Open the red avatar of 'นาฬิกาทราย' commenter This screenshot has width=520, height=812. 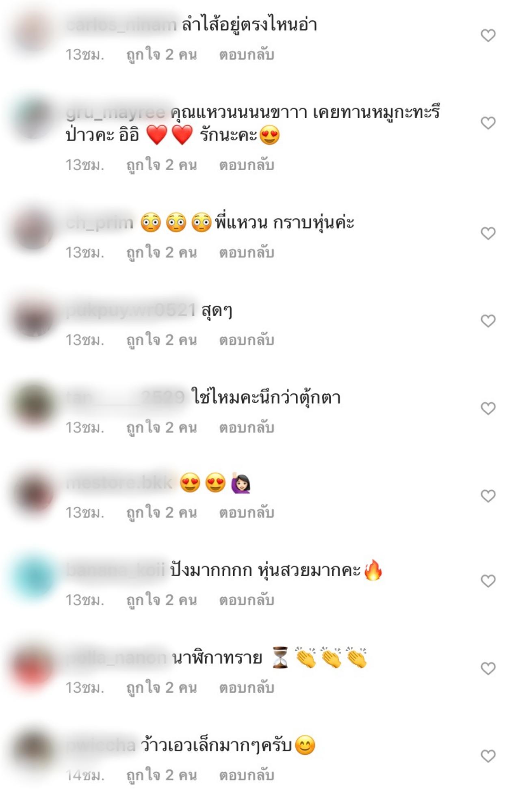(34, 666)
